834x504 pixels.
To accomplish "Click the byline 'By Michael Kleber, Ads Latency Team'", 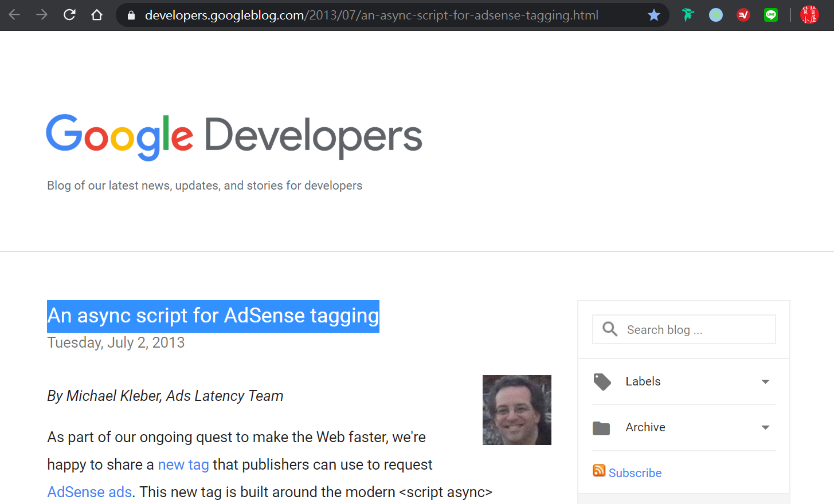I will click(x=165, y=396).
